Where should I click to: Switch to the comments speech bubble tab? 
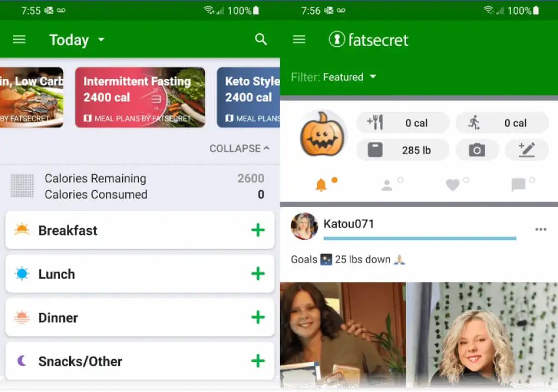coord(518,185)
